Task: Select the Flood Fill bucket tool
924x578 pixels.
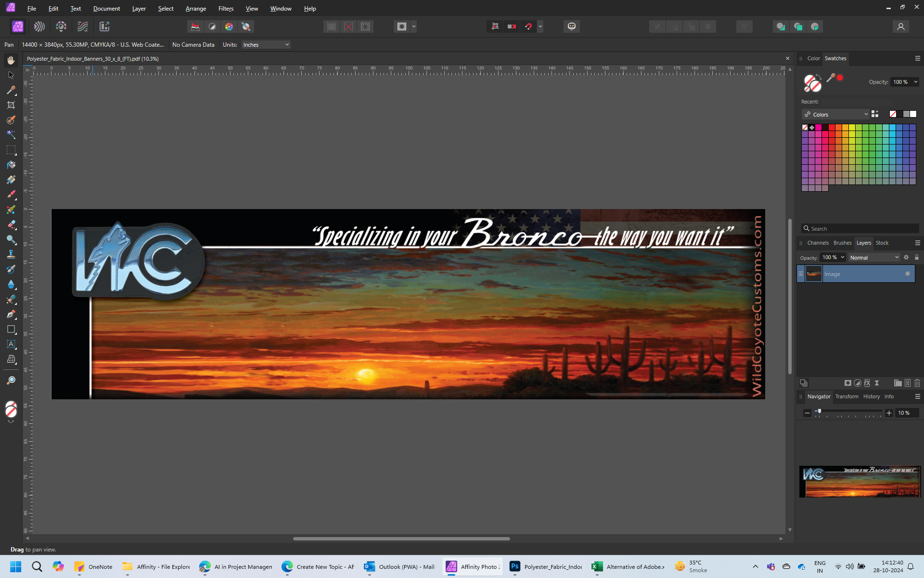Action: (11, 165)
